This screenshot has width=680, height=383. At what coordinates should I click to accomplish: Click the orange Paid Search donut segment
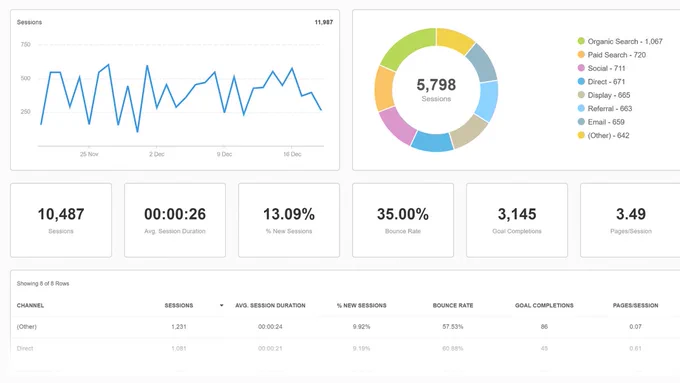click(384, 89)
